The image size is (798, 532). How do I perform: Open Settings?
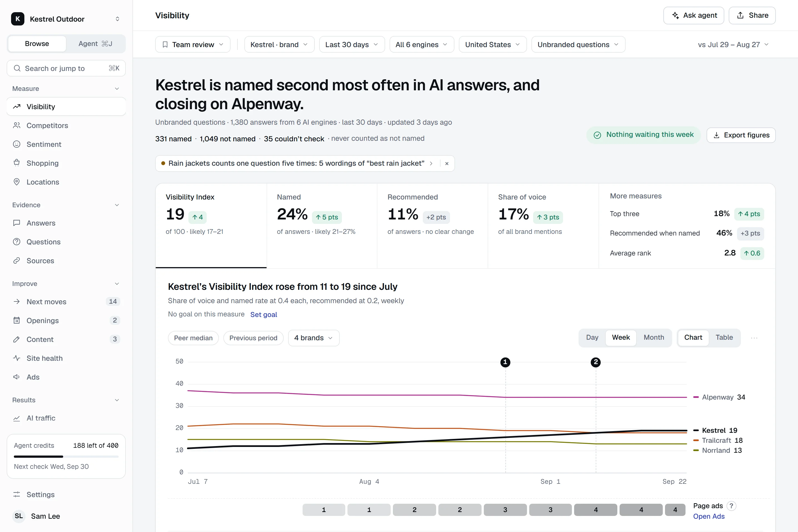tap(66, 494)
